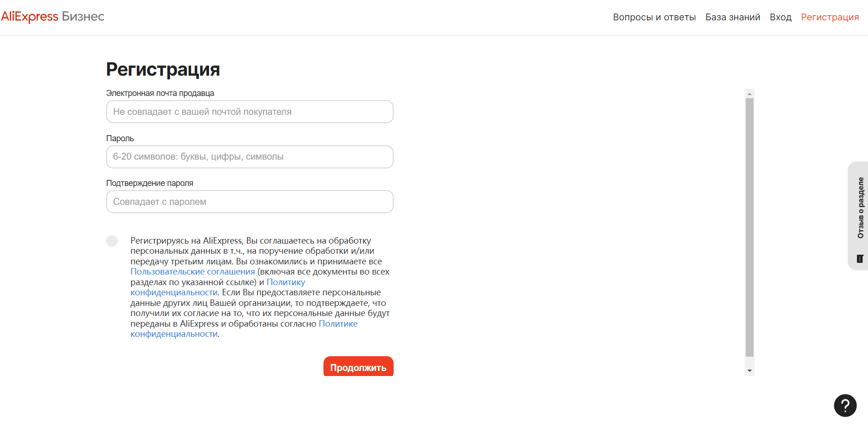Click the Регистрация page heading

point(163,69)
